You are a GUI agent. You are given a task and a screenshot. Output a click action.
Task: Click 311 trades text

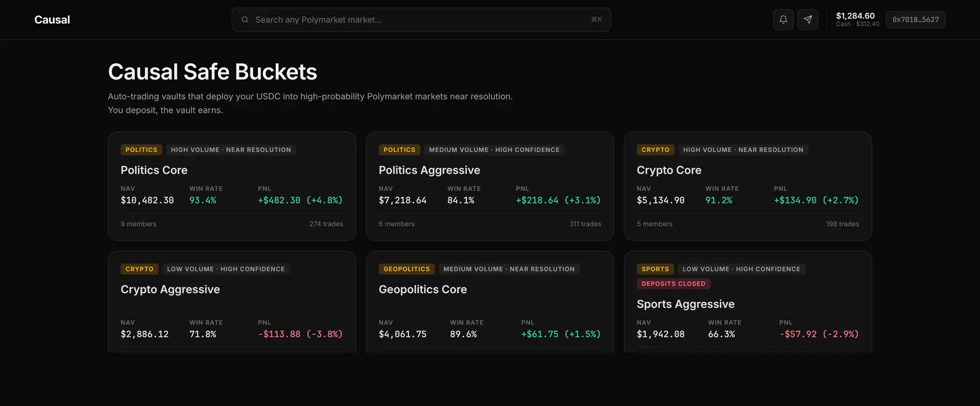click(585, 224)
